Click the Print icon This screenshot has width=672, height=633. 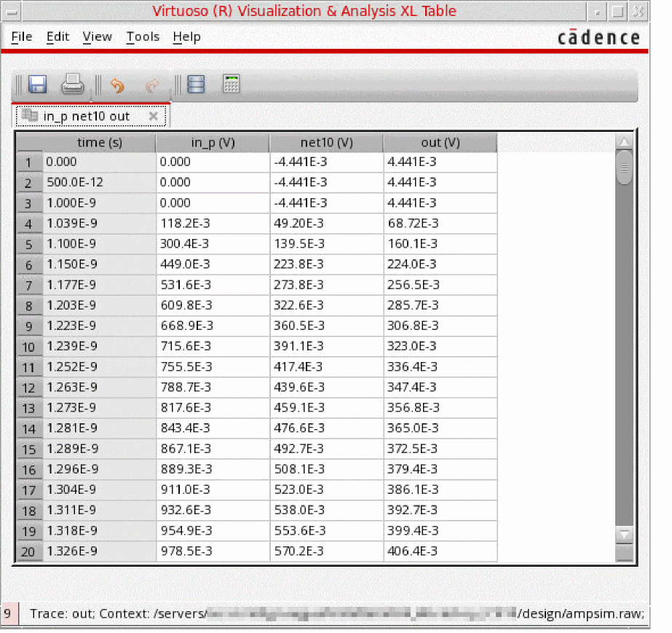coord(73,85)
